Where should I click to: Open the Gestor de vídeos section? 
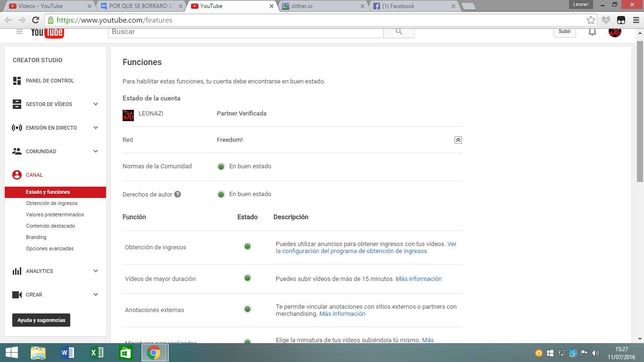click(49, 104)
